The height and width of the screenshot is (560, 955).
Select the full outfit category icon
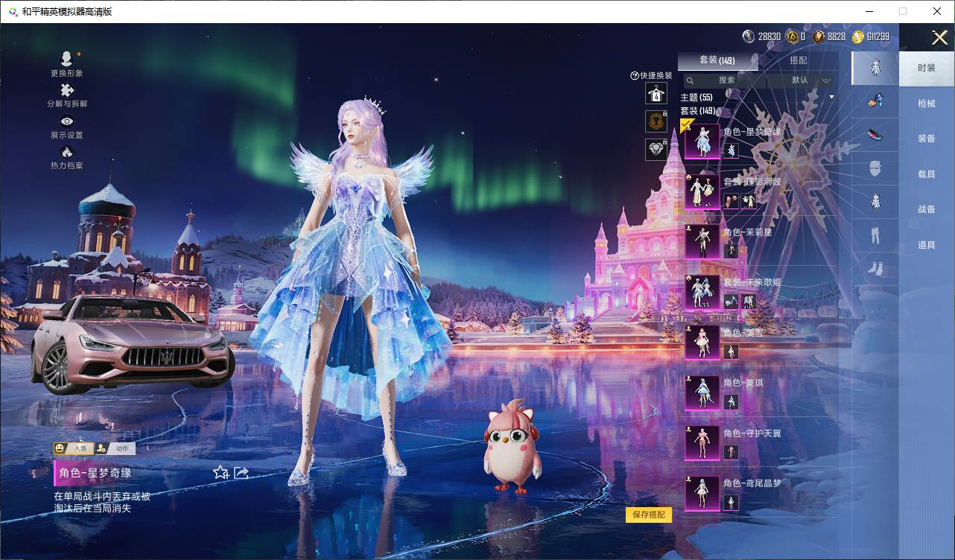click(875, 68)
